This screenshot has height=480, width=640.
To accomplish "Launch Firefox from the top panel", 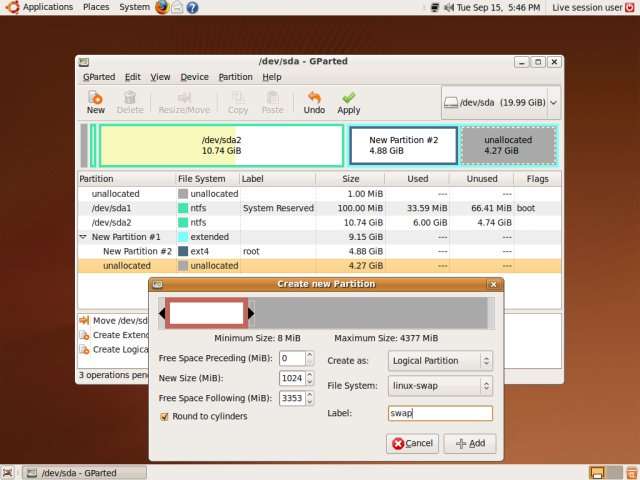I will coord(162,7).
